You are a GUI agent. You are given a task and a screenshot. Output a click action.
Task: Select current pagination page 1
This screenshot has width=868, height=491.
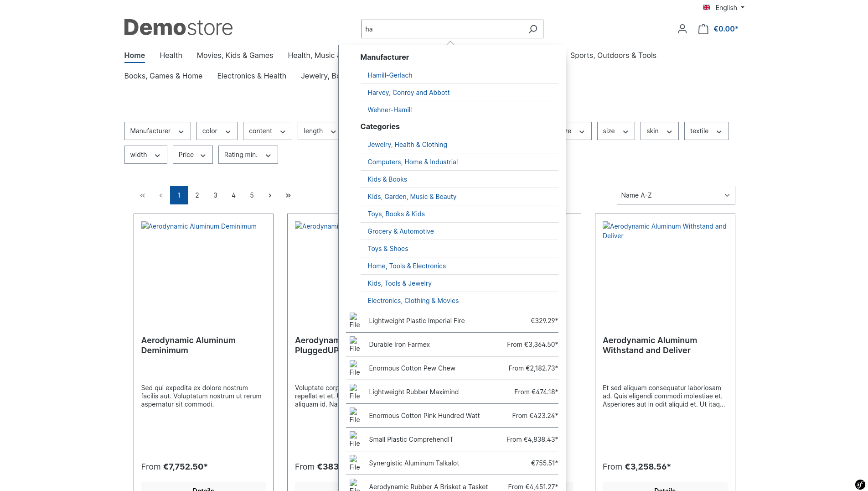[179, 195]
